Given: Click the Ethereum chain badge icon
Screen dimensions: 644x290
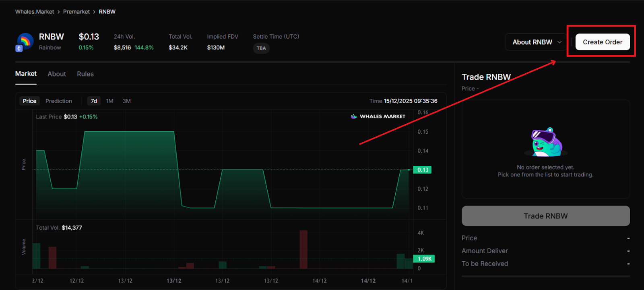Looking at the screenshot, I should pyautogui.click(x=19, y=49).
